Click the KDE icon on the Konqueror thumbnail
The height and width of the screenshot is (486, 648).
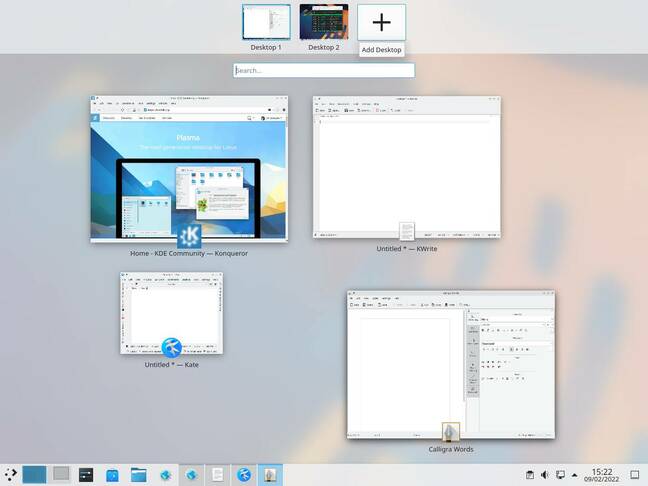pos(189,236)
